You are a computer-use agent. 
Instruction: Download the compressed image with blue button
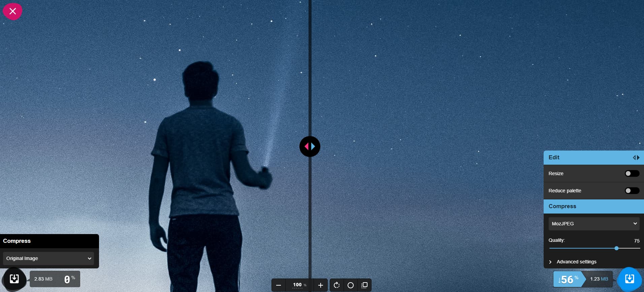tap(629, 279)
